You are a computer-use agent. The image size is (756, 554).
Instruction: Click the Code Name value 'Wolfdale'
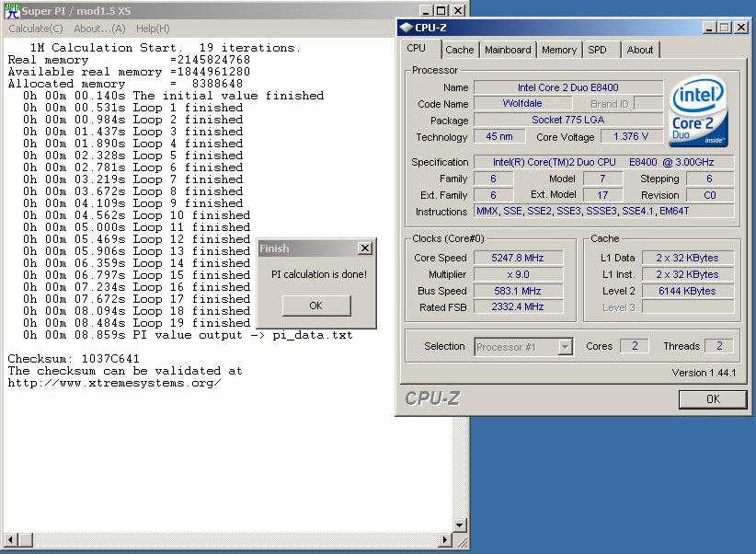522,103
